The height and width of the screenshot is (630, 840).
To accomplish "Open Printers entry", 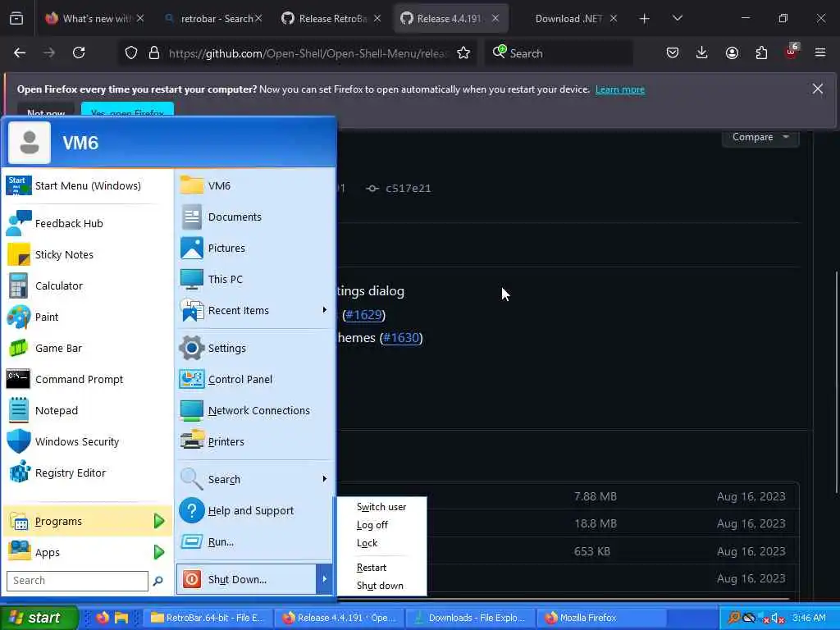I will pos(255,441).
